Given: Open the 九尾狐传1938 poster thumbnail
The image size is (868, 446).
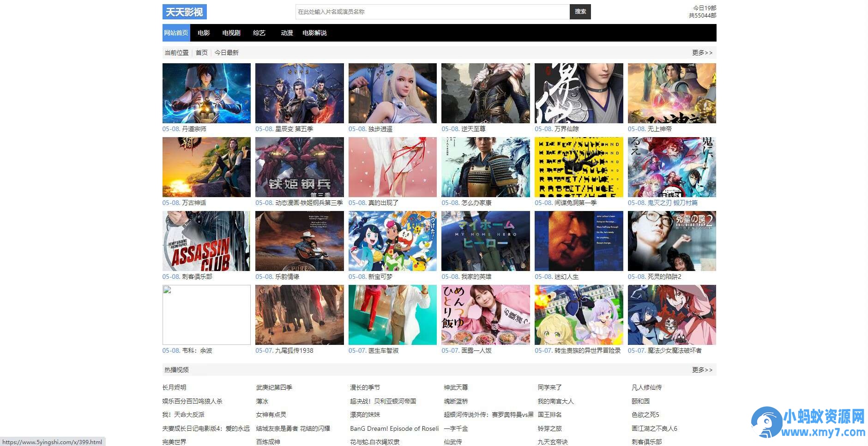Looking at the screenshot, I should [300, 315].
